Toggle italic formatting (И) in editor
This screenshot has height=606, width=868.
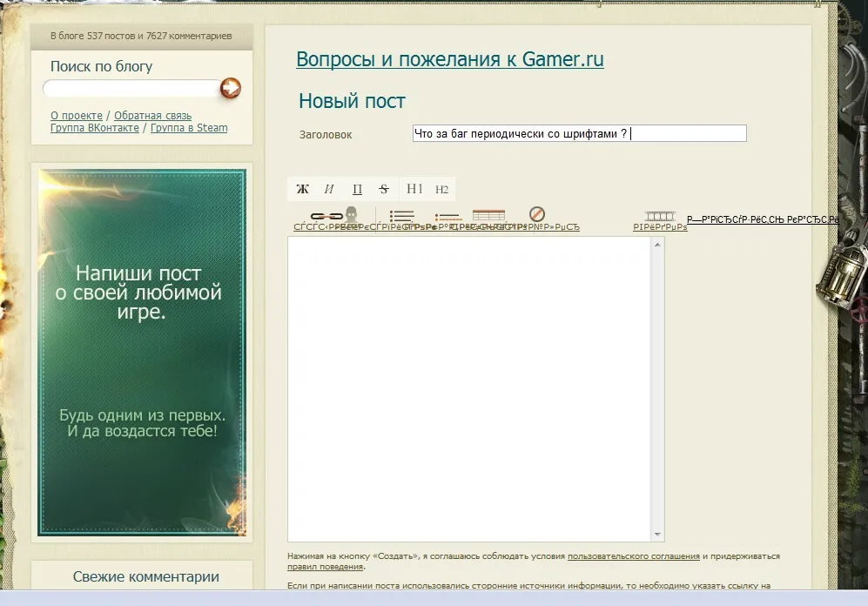[329, 189]
